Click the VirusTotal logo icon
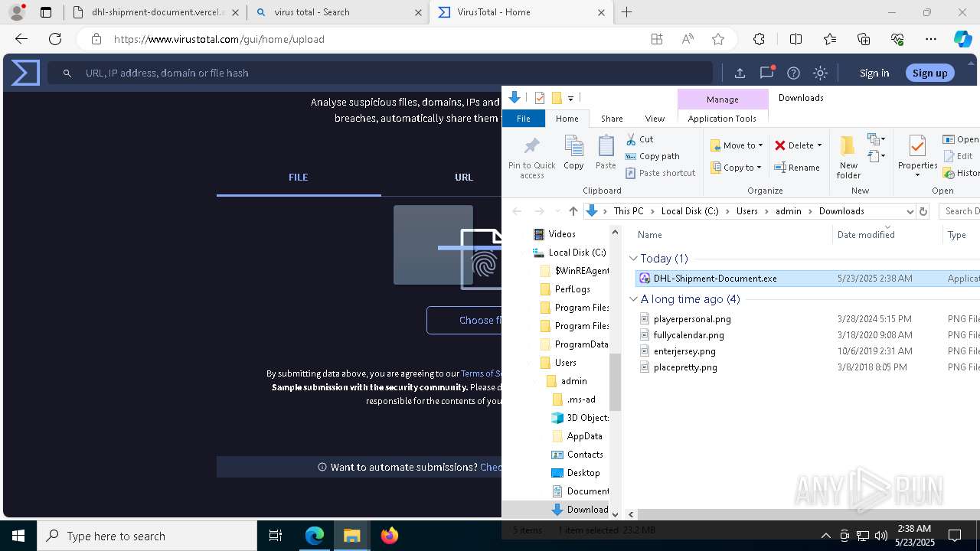Viewport: 980px width, 551px height. [x=25, y=73]
